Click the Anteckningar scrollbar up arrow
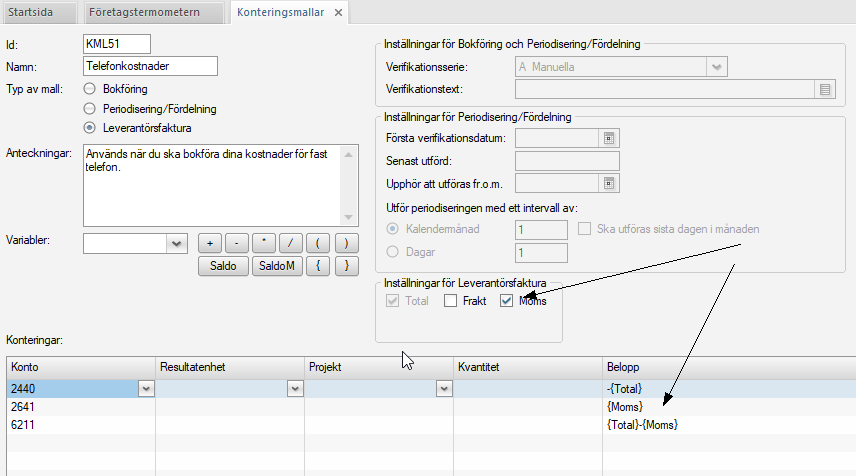The width and height of the screenshot is (856, 476). [x=349, y=154]
